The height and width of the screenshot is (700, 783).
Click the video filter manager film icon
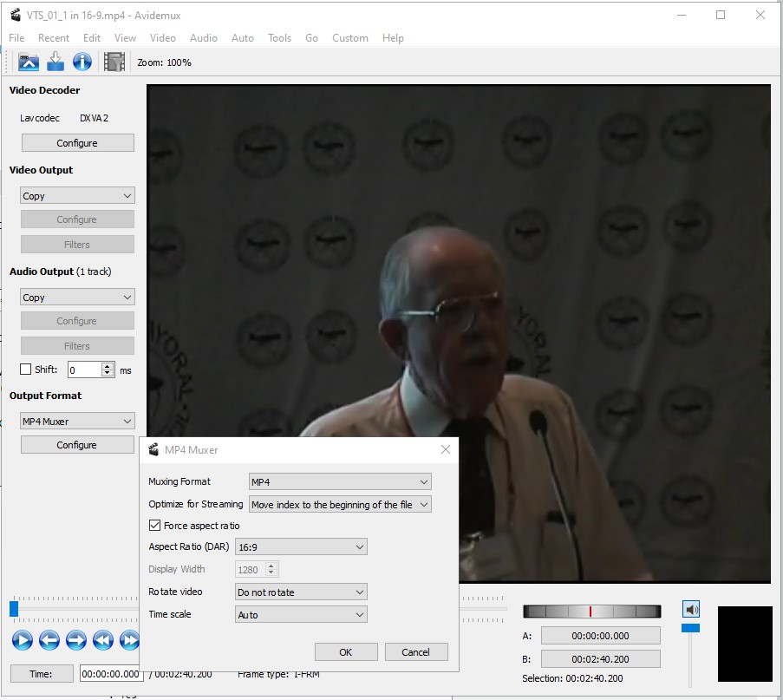click(114, 62)
